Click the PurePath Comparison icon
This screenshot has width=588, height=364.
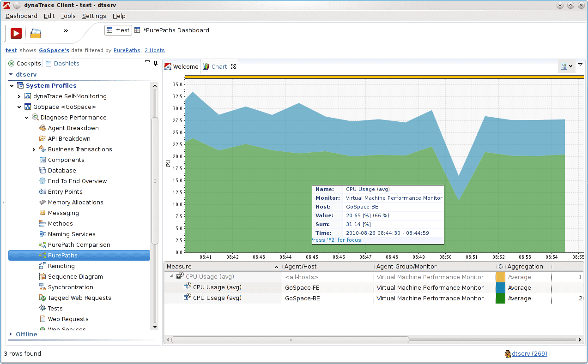point(42,245)
